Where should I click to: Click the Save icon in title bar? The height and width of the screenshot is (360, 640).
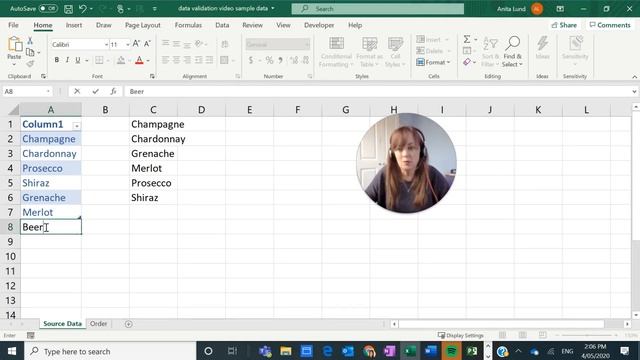[68, 9]
